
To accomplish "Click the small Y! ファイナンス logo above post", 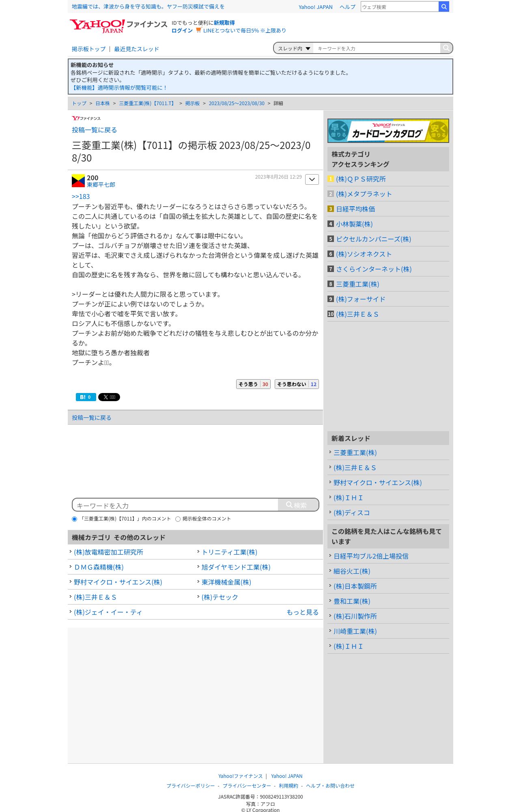I will [x=86, y=118].
